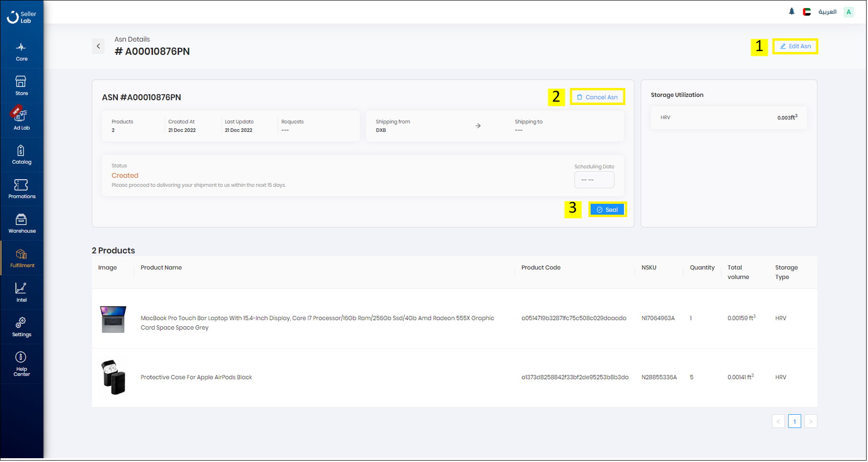Open the Help Center
The image size is (868, 462).
click(x=21, y=363)
